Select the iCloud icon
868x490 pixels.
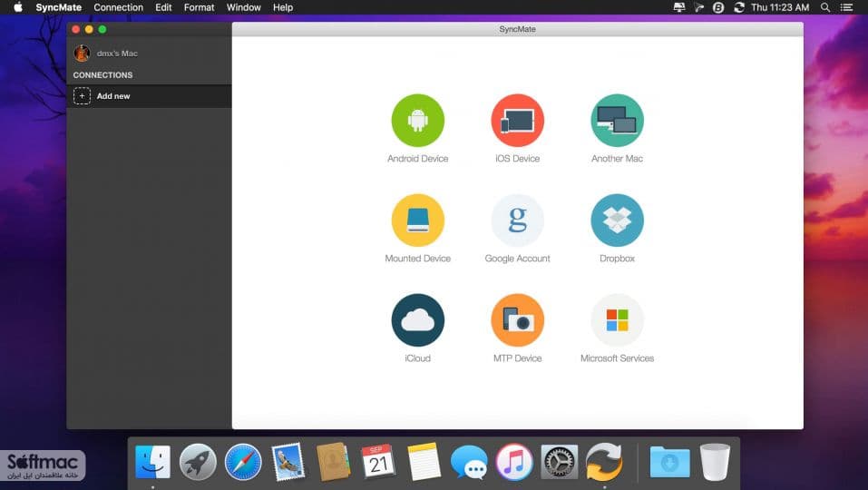417,320
